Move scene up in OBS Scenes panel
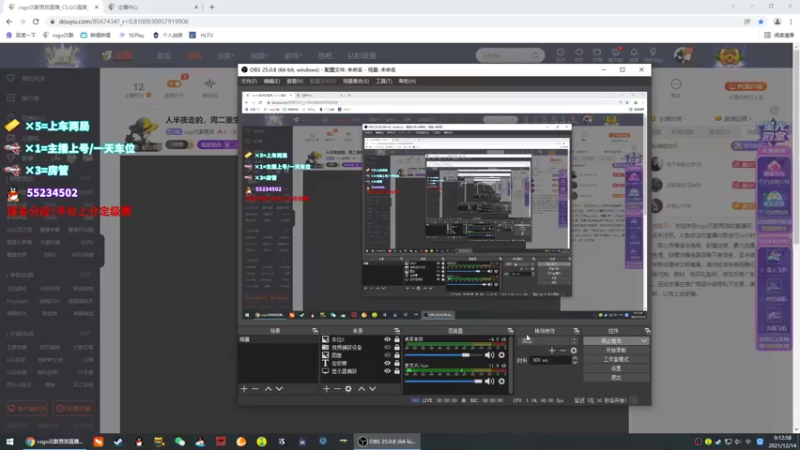The height and width of the screenshot is (450, 800). (x=268, y=389)
